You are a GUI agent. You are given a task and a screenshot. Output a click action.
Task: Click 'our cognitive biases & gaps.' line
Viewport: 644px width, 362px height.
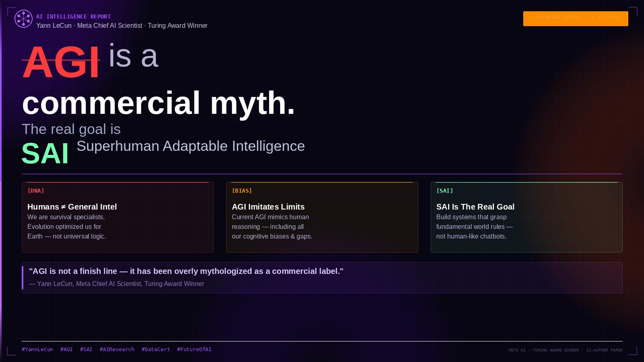click(x=272, y=236)
